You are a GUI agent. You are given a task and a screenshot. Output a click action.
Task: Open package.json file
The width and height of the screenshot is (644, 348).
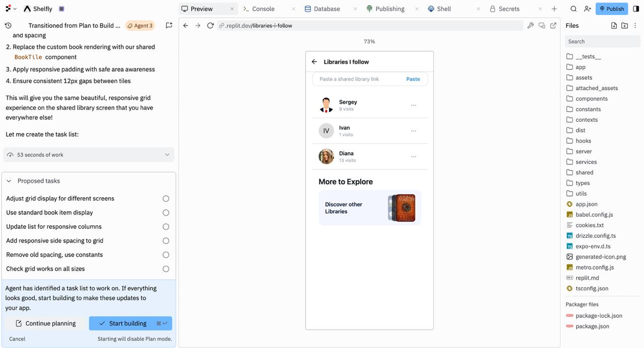coord(592,326)
